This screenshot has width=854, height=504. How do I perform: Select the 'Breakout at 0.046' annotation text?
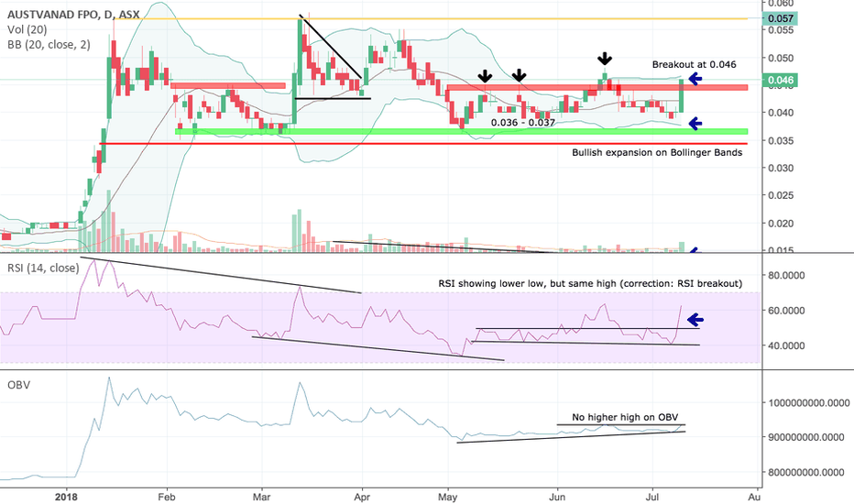694,64
